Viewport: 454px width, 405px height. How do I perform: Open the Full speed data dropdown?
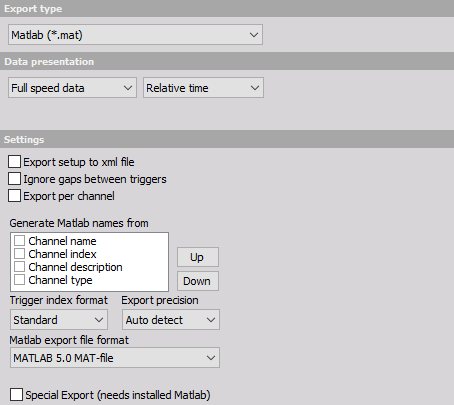[x=72, y=88]
